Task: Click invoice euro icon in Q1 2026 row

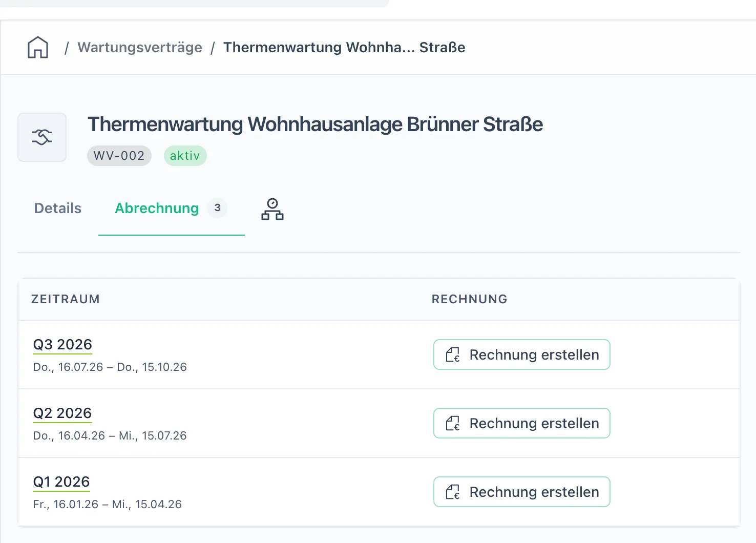Action: (453, 492)
